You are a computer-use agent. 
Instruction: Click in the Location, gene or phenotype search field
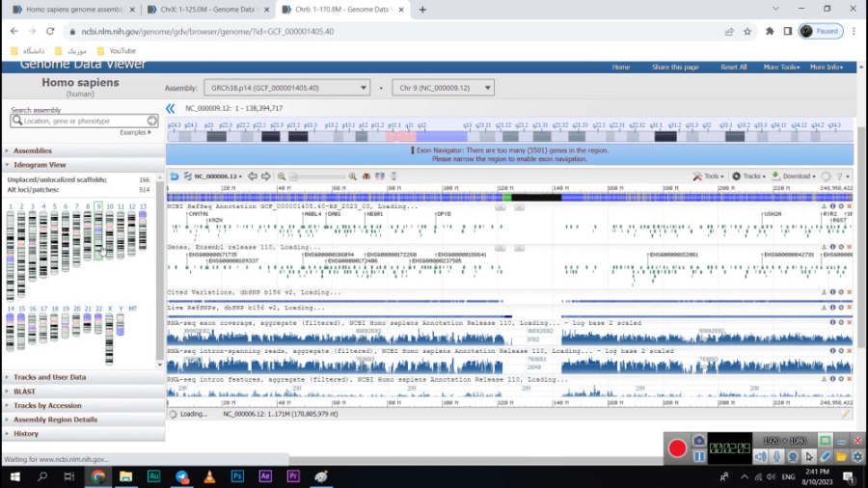tap(84, 121)
